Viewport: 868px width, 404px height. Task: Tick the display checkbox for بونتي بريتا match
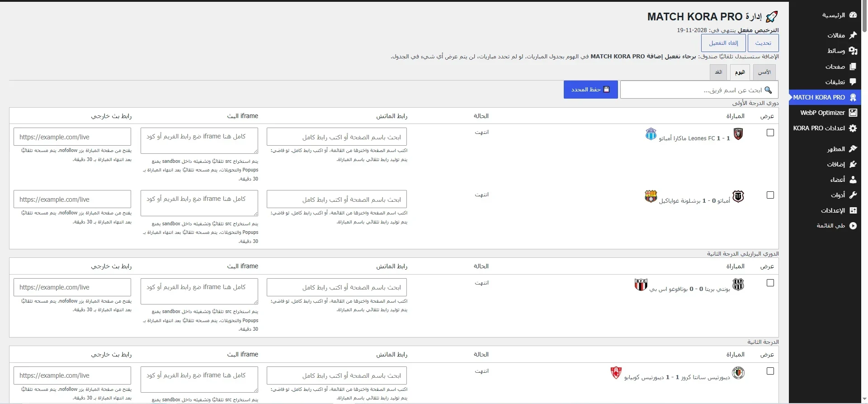tap(770, 283)
